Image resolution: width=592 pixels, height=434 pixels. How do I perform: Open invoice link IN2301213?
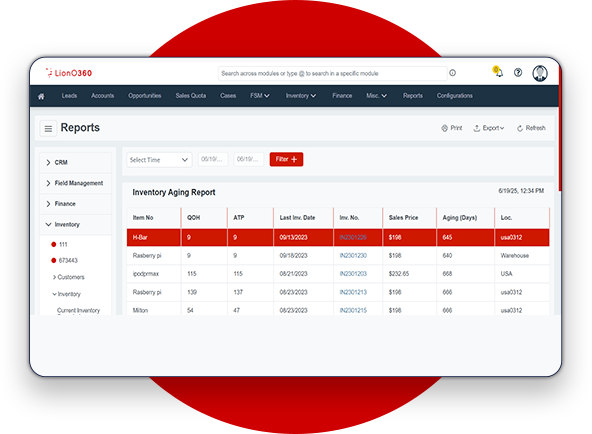[x=353, y=292]
